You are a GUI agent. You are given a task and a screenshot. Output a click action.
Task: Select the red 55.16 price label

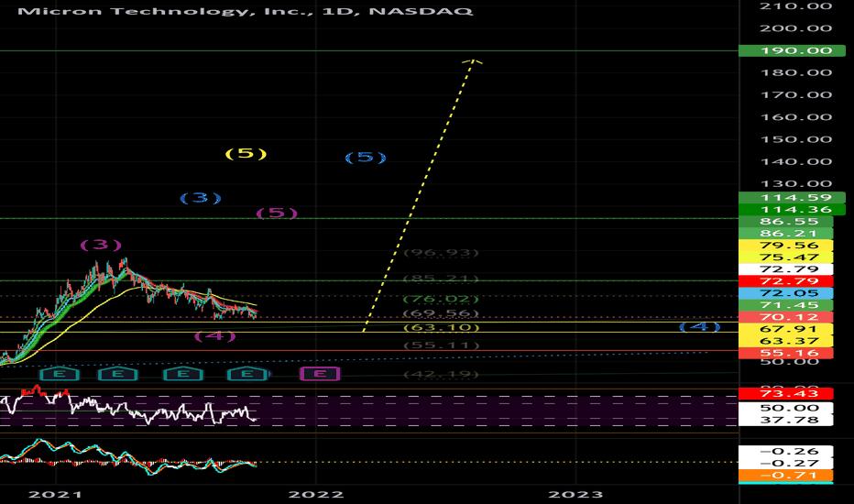(786, 353)
